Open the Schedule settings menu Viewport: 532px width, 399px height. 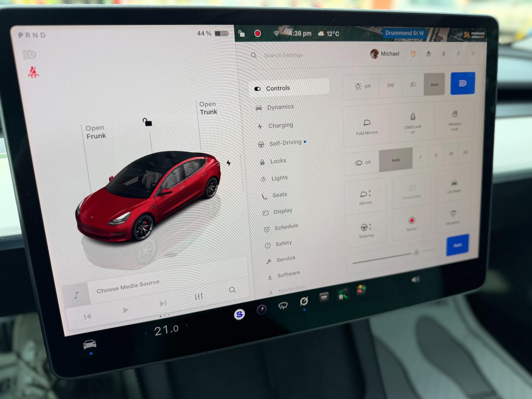281,227
